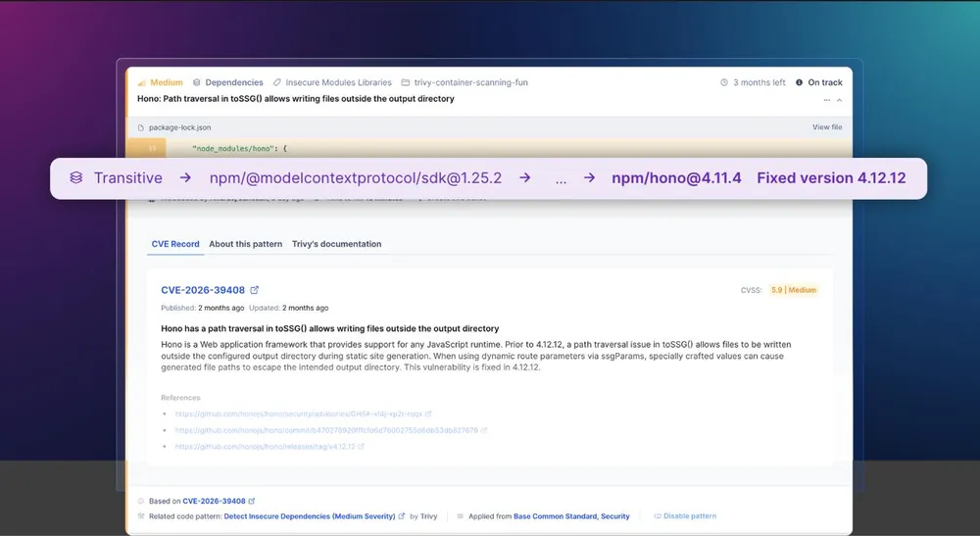Click the package-lock.json file name
This screenshot has height=536, width=980.
180,127
